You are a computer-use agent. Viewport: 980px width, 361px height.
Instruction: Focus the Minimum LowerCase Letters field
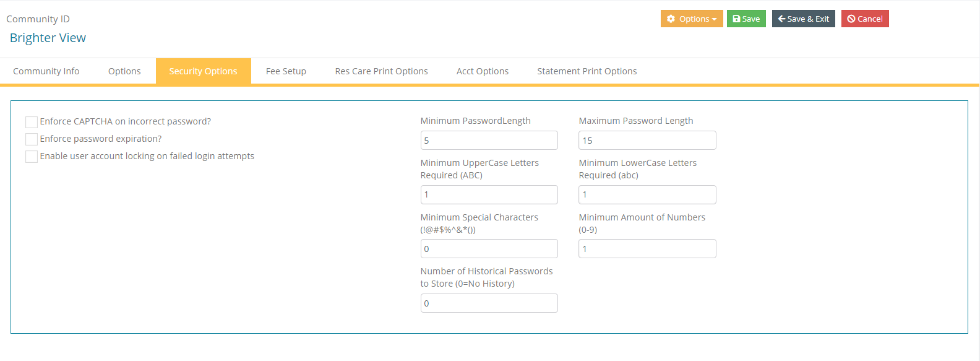tap(647, 194)
